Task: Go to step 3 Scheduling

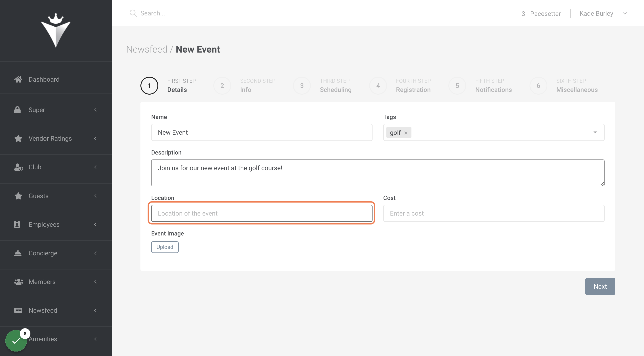Action: click(x=322, y=85)
